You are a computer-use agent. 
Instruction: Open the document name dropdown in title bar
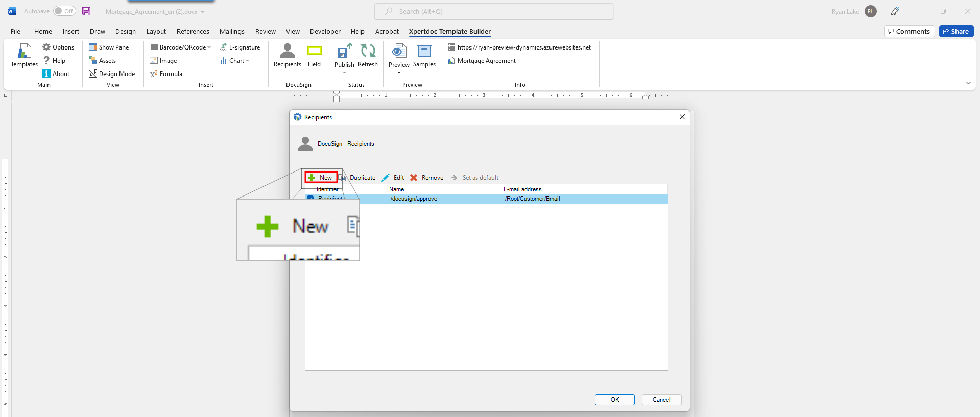[202, 12]
